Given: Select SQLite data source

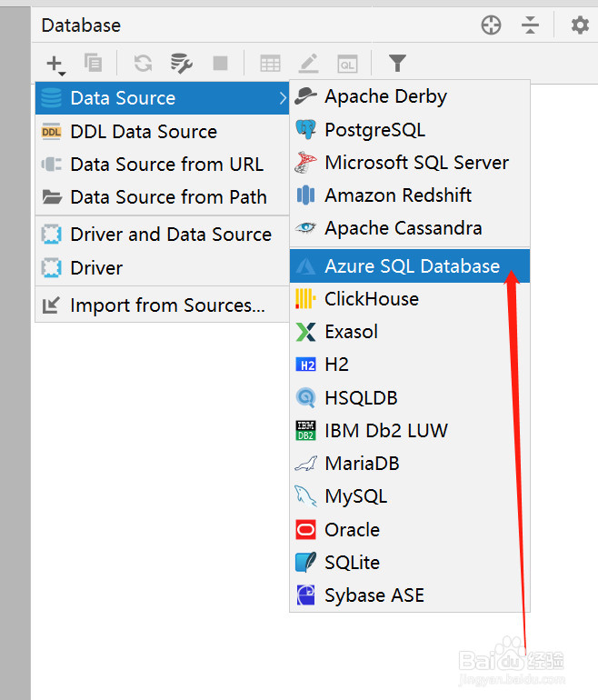Looking at the screenshot, I should click(x=410, y=563).
